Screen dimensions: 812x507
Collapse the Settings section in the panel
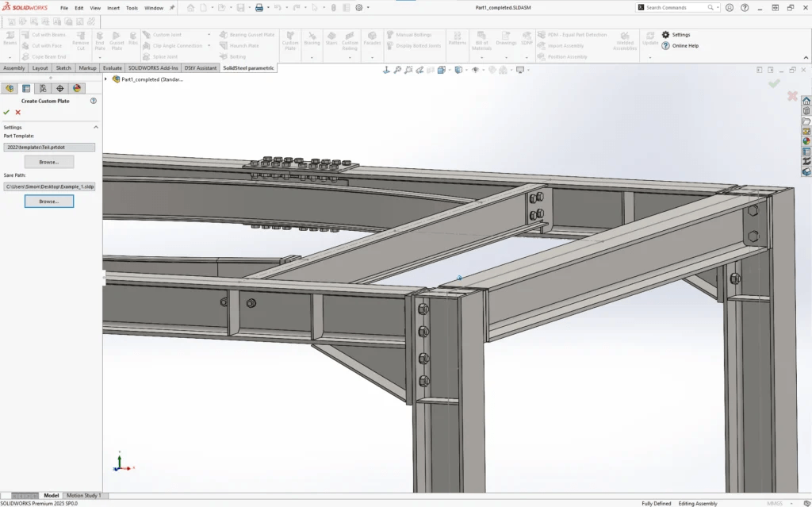[94, 127]
